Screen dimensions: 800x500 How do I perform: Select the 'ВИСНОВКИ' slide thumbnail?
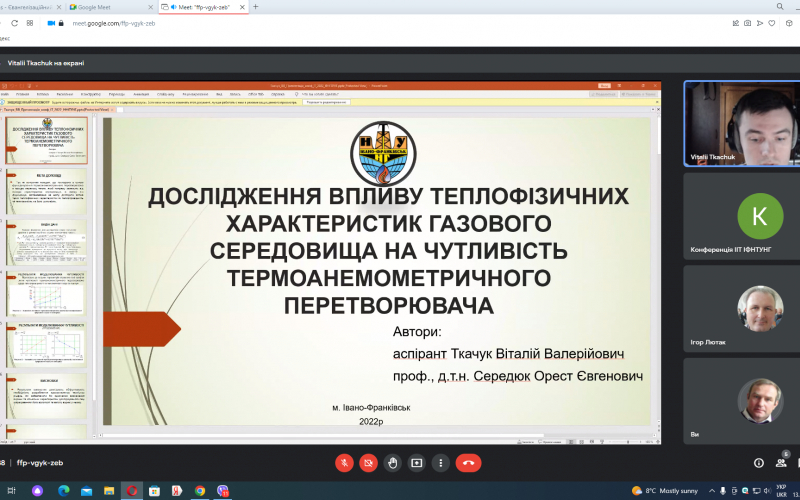(x=46, y=396)
